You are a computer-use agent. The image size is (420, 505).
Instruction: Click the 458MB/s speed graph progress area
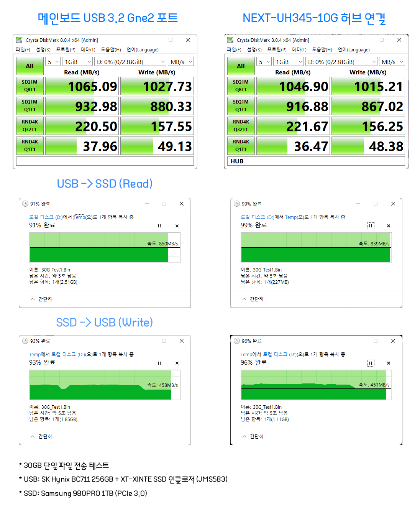[105, 385]
